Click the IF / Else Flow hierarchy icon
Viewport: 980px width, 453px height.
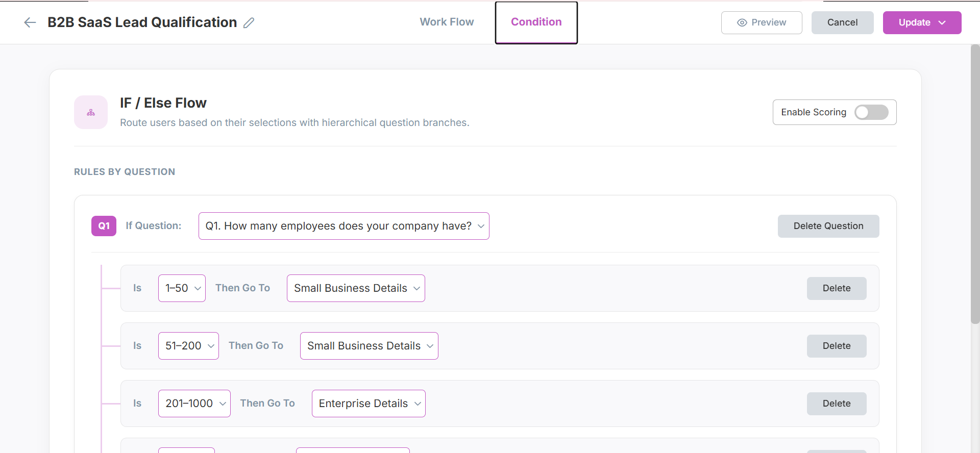click(91, 112)
